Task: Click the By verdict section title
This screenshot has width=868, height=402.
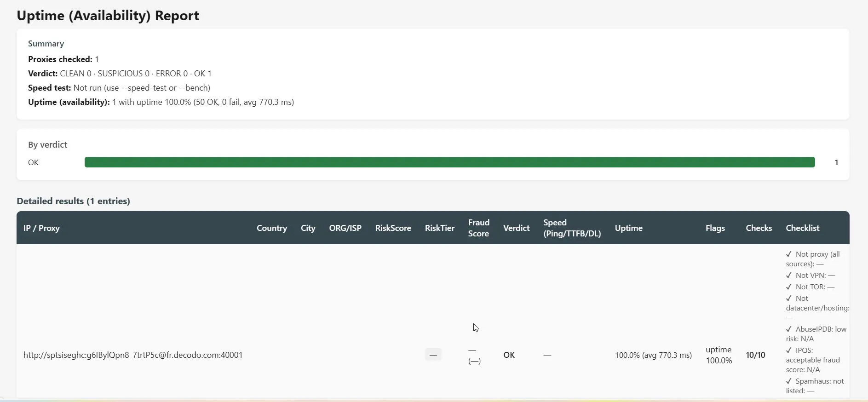Action: [x=47, y=144]
